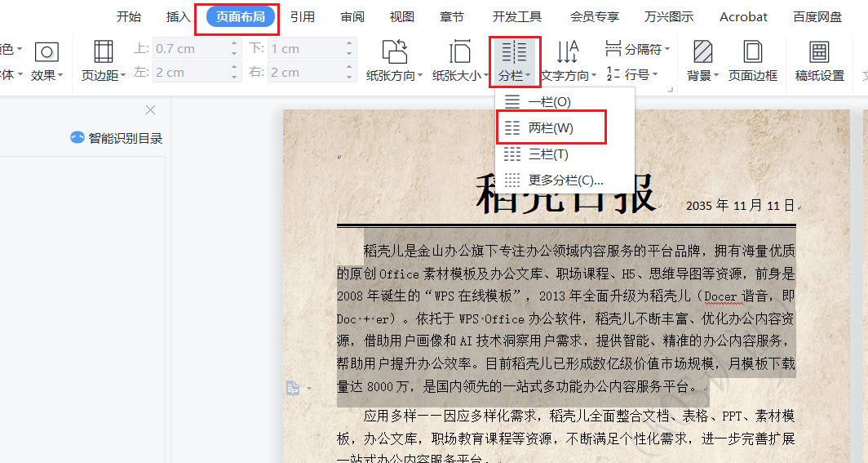
Task: Click the 纸张方向 paper orientation icon
Action: [x=395, y=52]
